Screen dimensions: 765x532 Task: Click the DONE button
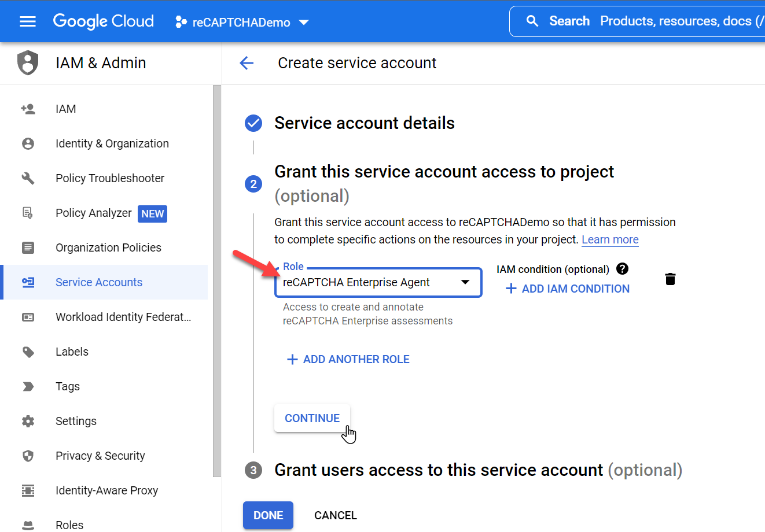click(268, 515)
